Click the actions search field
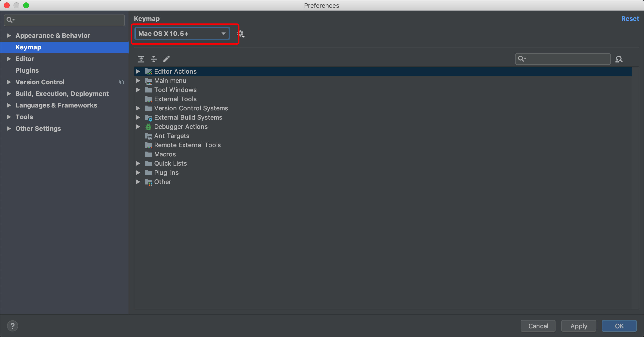Viewport: 644px width, 337px height. click(563, 59)
